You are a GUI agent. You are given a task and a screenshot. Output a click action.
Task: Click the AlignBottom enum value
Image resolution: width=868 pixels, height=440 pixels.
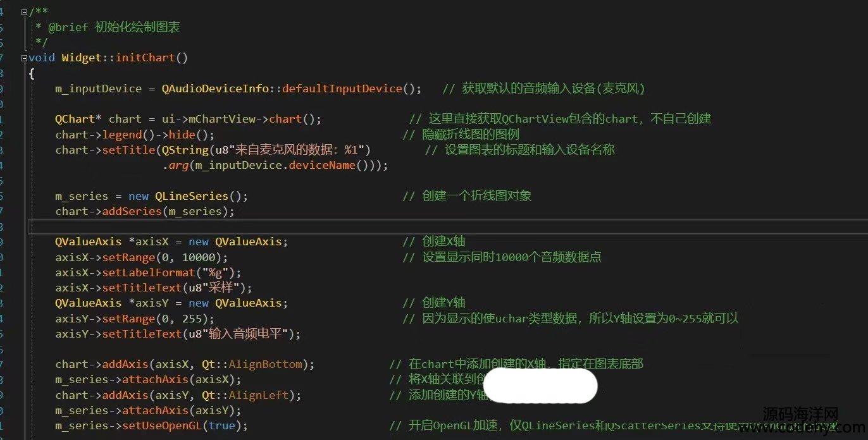[265, 364]
